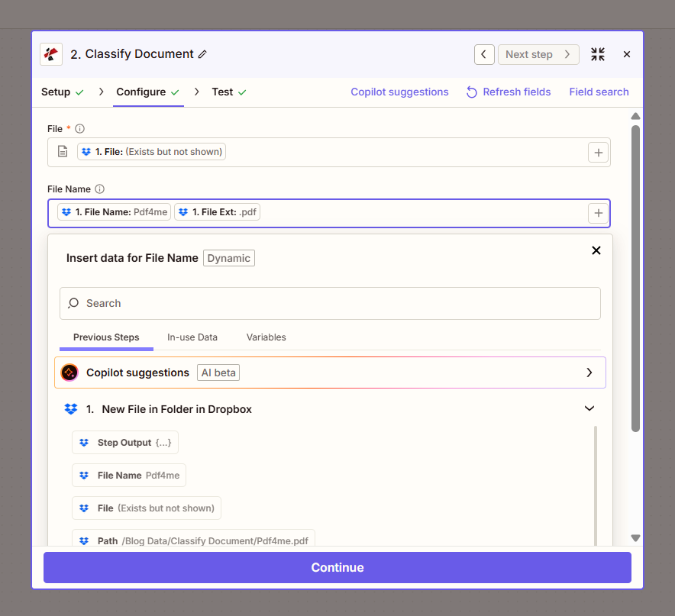Click the plus button next to the File field

598,151
